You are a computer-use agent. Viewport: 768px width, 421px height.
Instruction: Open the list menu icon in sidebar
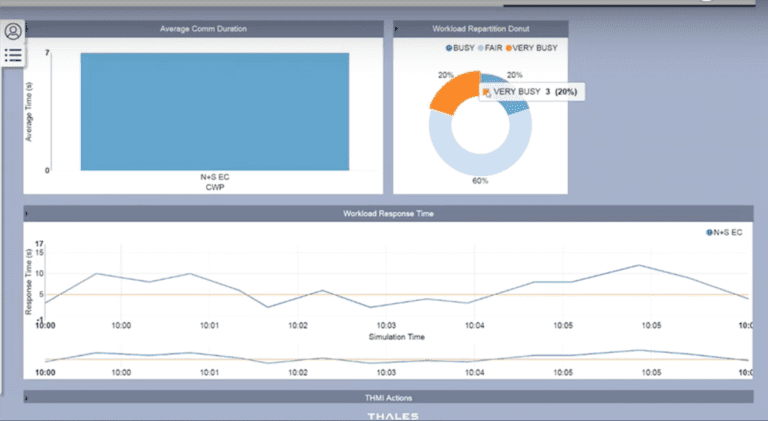(x=13, y=55)
